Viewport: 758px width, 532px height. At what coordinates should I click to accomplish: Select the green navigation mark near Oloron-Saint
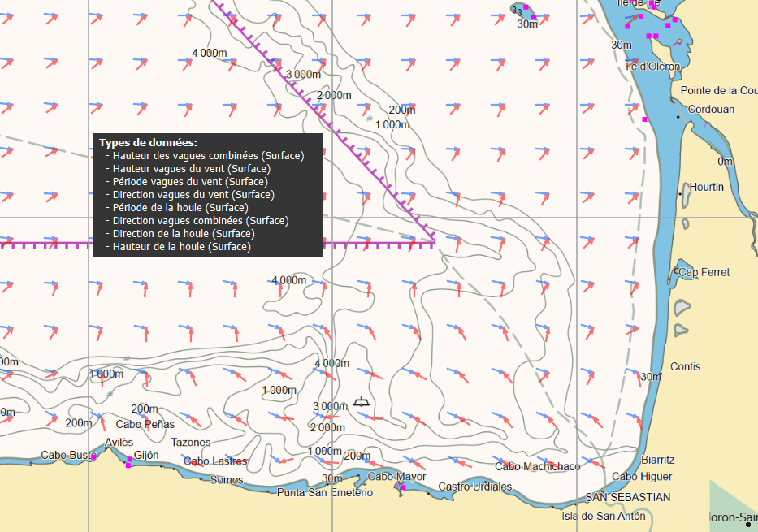[747, 524]
